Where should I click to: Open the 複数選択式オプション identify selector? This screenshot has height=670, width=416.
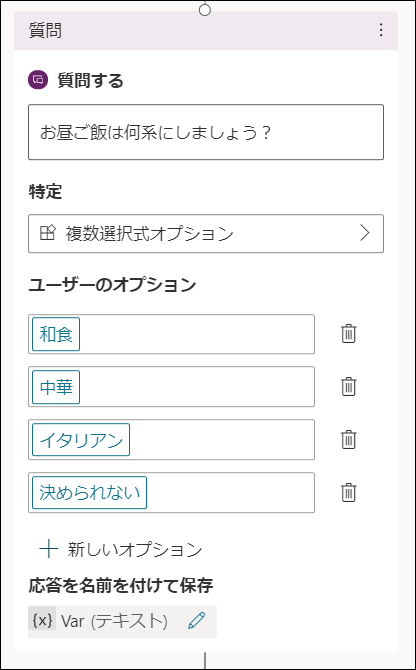[206, 234]
